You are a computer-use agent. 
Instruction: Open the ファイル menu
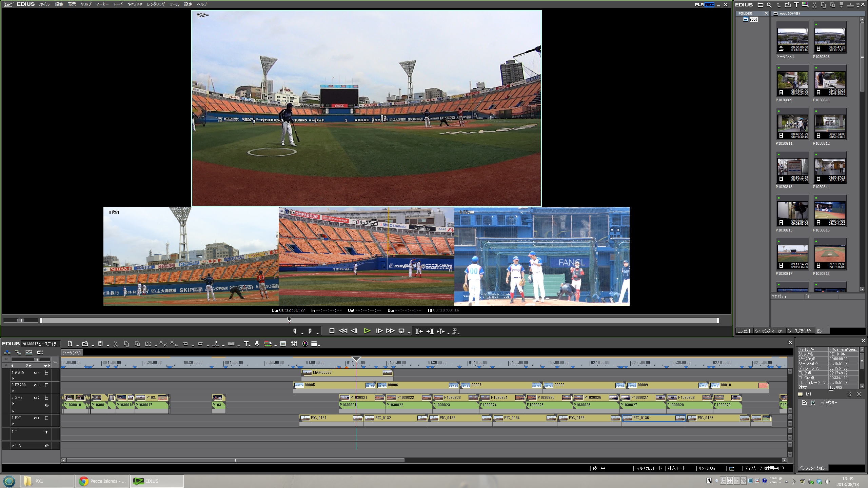click(43, 4)
